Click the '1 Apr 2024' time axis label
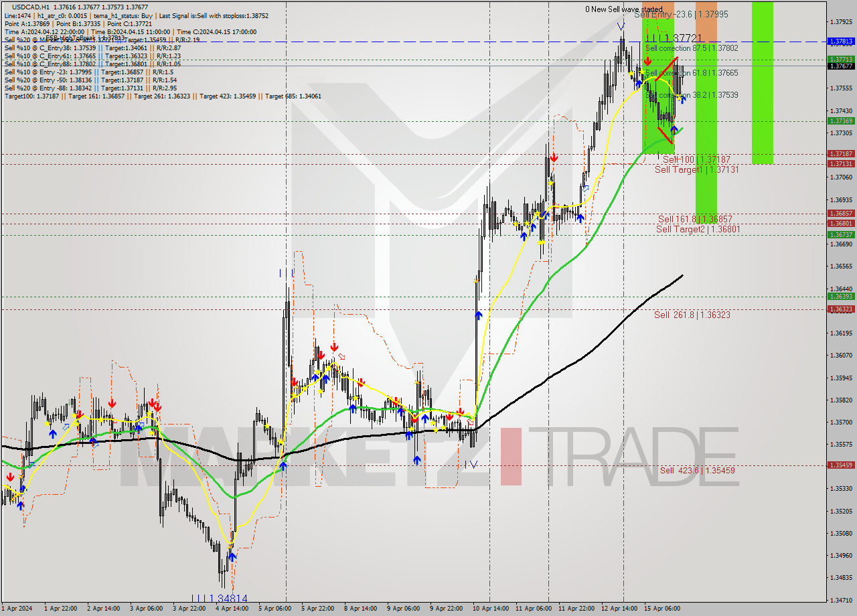 coord(16,609)
